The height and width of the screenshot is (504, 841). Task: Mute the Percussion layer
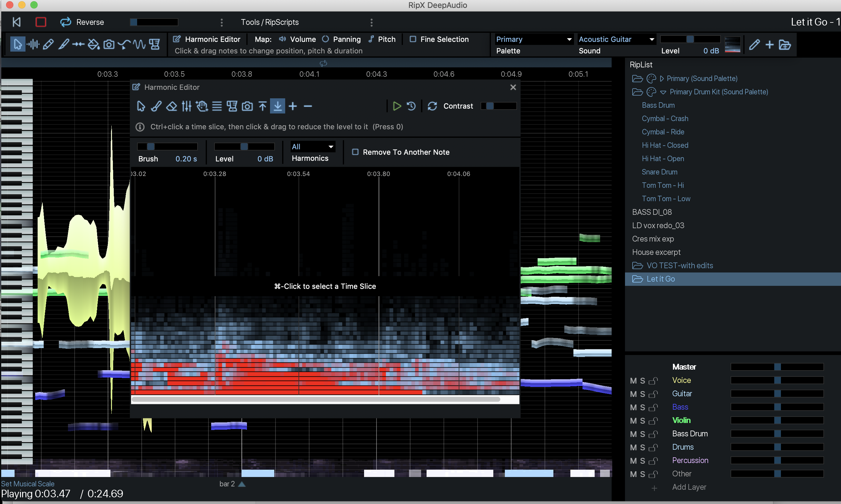tap(633, 461)
